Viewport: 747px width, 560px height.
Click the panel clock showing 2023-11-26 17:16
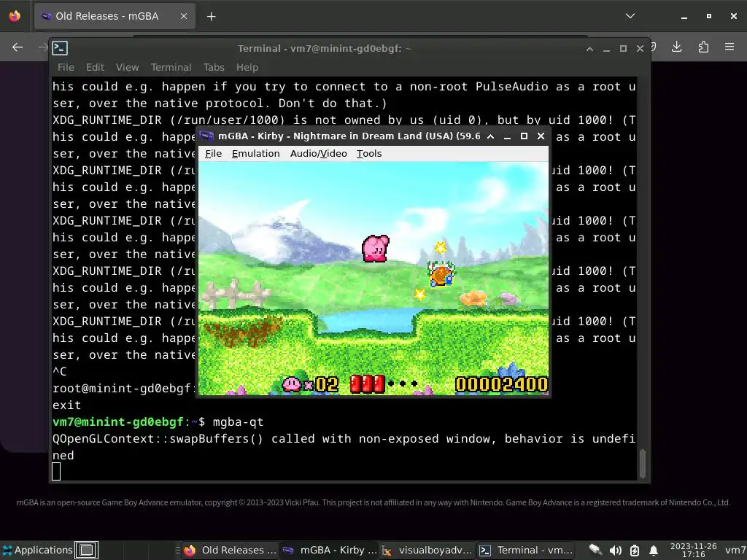pos(693,550)
